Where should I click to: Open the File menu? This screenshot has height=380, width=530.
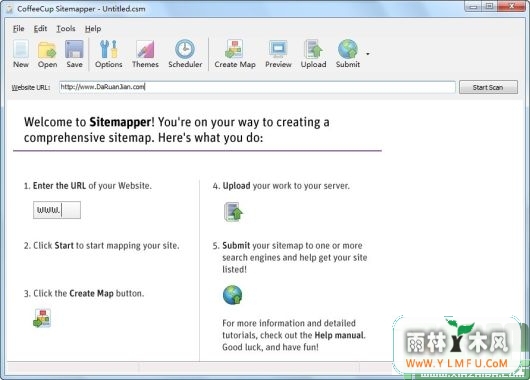[19, 29]
